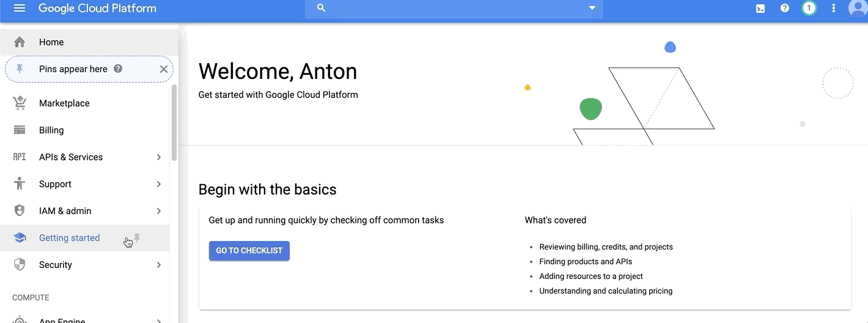Image resolution: width=868 pixels, height=323 pixels.
Task: Click the Pins appear here label
Action: click(x=73, y=69)
